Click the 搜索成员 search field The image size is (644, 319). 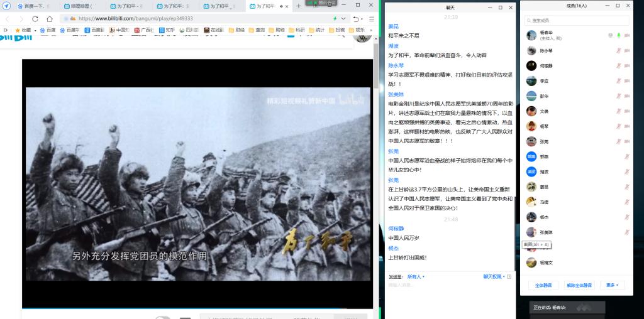576,21
